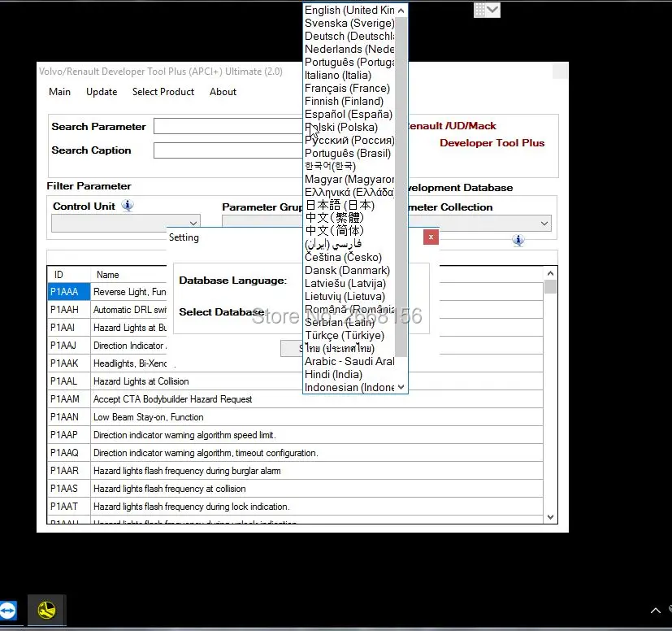The image size is (672, 631).
Task: Select Nederlands language option
Action: click(x=349, y=50)
